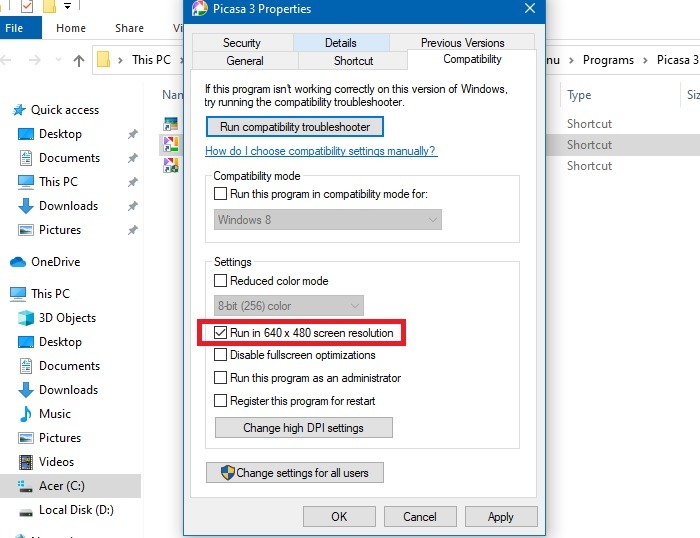Open the Home ribbon tab in Explorer
The image size is (700, 538).
pyautogui.click(x=71, y=28)
